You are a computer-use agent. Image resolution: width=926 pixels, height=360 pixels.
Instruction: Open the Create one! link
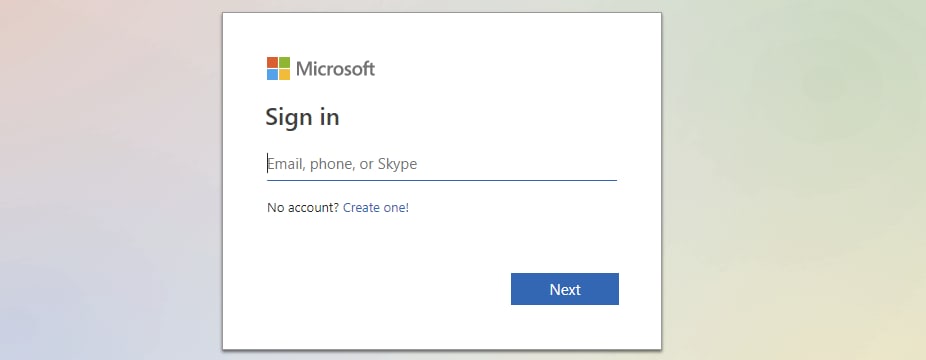tap(376, 208)
